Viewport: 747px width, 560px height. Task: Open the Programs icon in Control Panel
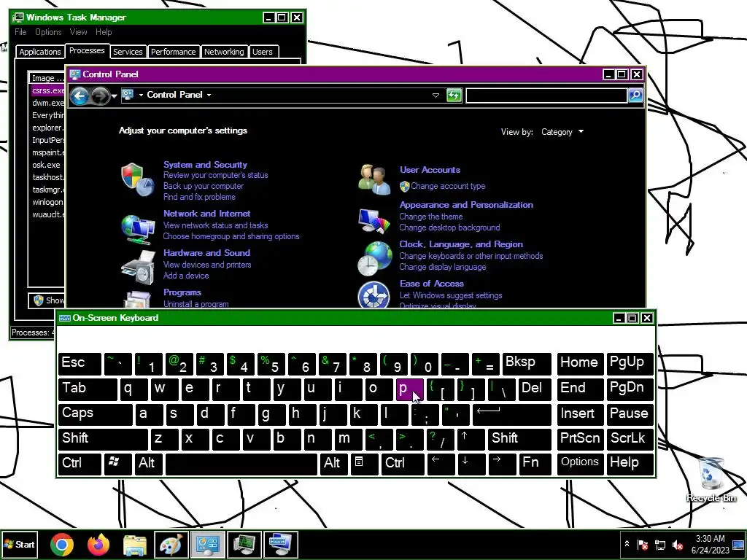click(137, 299)
